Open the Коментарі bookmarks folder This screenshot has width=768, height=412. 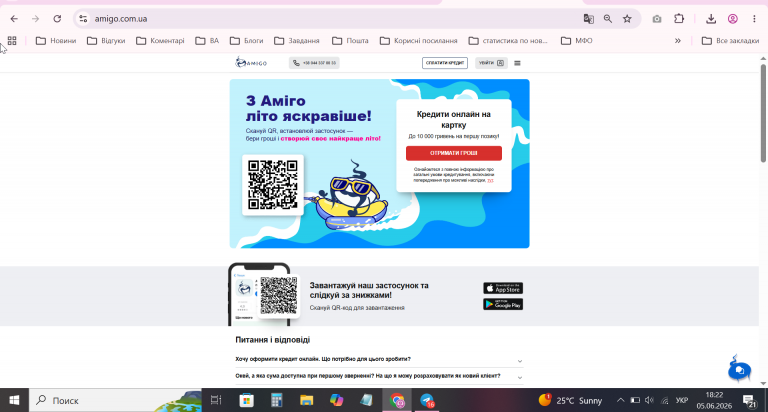[x=160, y=41]
